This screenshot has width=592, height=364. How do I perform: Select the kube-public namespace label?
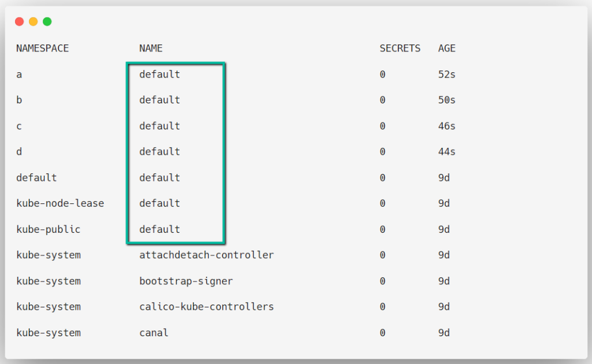48,229
